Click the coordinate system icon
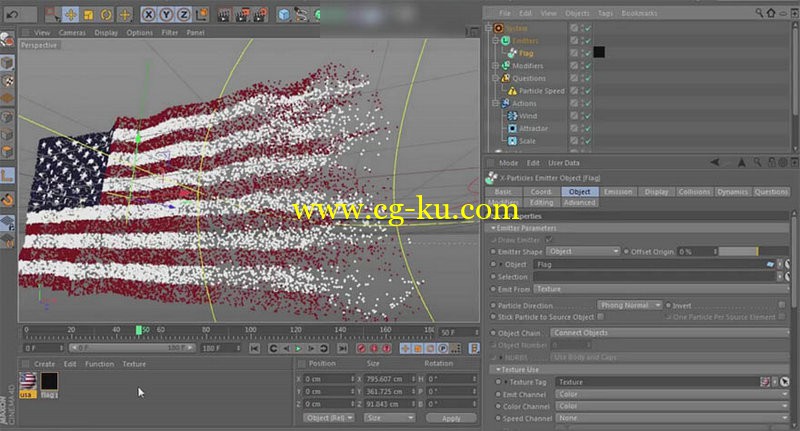 click(202, 15)
